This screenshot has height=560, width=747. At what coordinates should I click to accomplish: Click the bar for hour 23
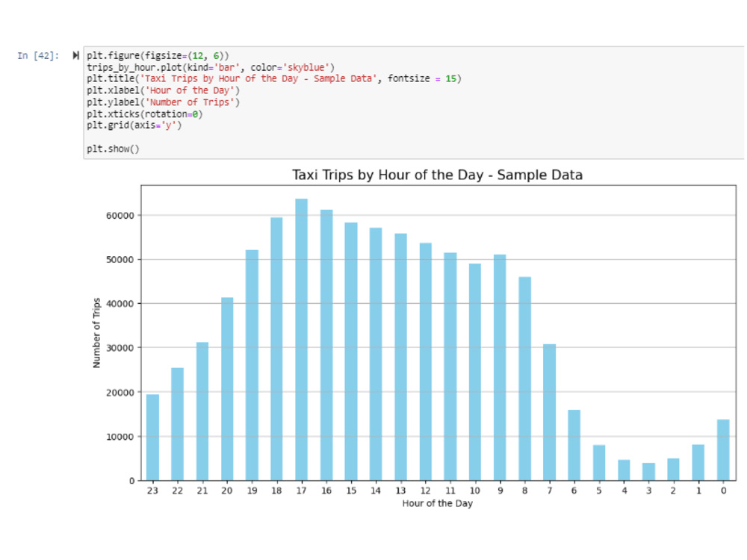tap(152, 437)
